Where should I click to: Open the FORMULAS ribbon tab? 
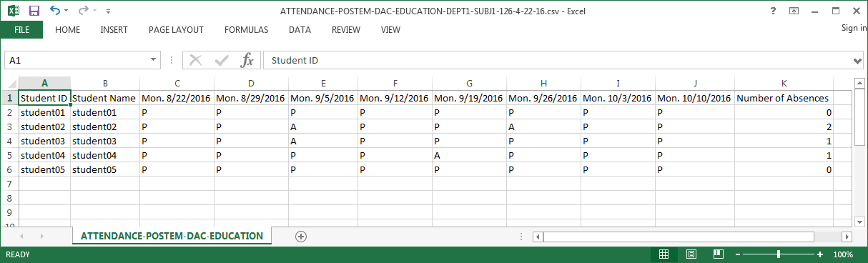246,30
